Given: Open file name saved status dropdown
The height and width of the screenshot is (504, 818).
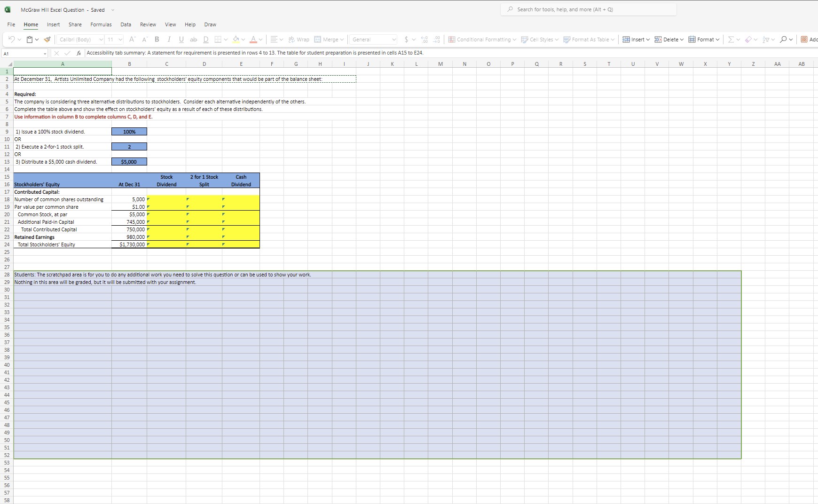Looking at the screenshot, I should pyautogui.click(x=112, y=10).
